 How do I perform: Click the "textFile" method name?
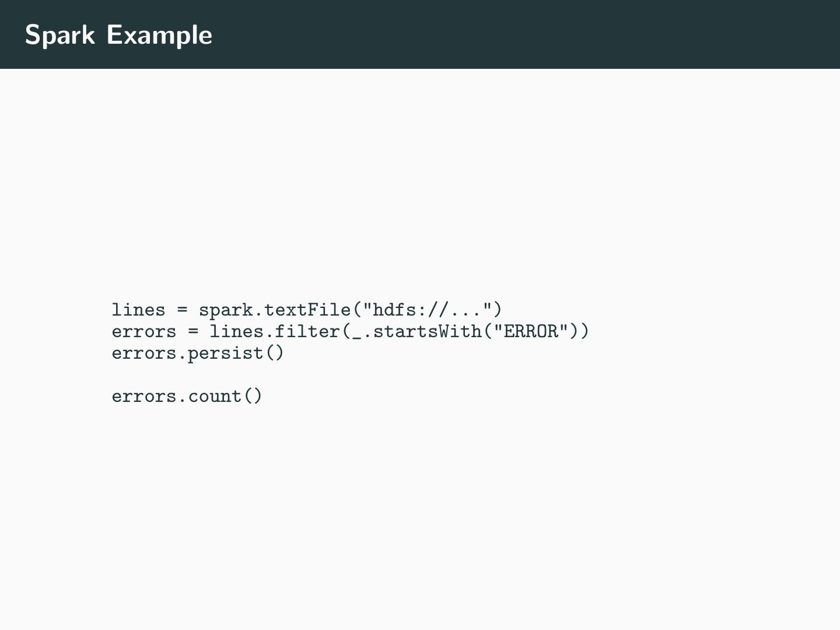[307, 310]
